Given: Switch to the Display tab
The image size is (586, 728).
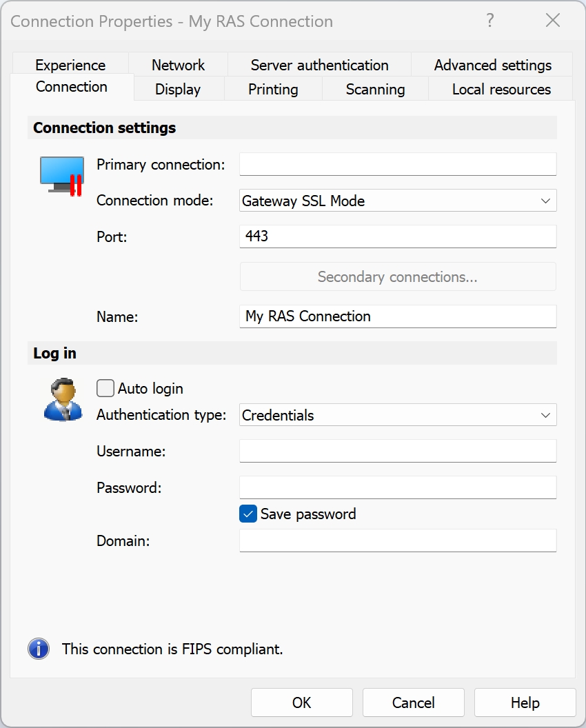Looking at the screenshot, I should 178,90.
